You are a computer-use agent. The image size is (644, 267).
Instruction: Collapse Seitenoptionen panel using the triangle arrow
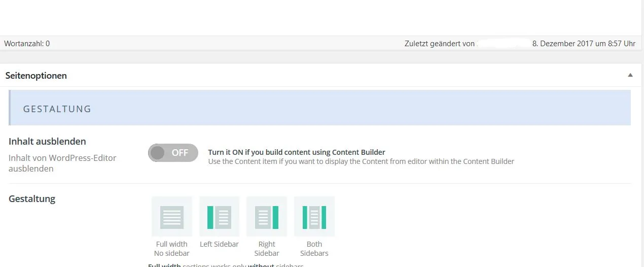tap(630, 75)
